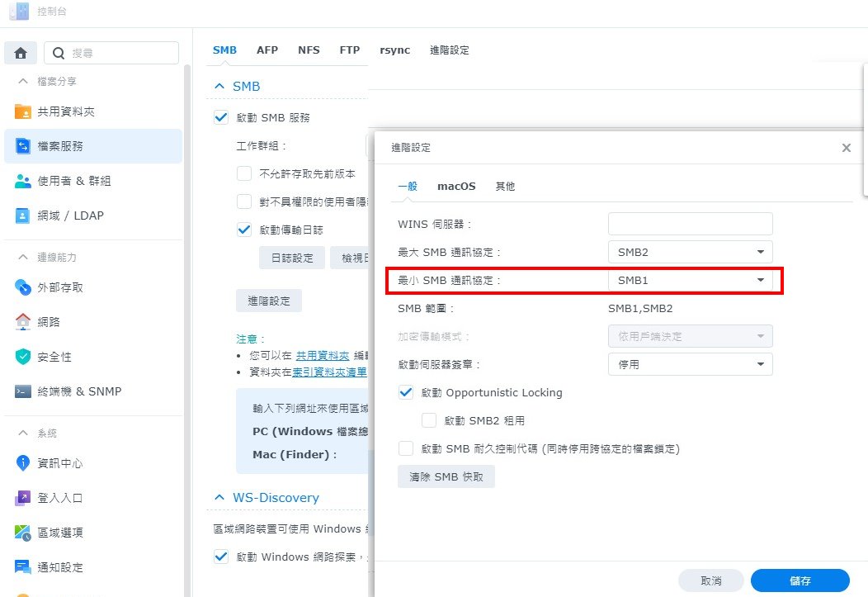Switch to macOS tab in dialog
This screenshot has height=597, width=868.
(456, 187)
